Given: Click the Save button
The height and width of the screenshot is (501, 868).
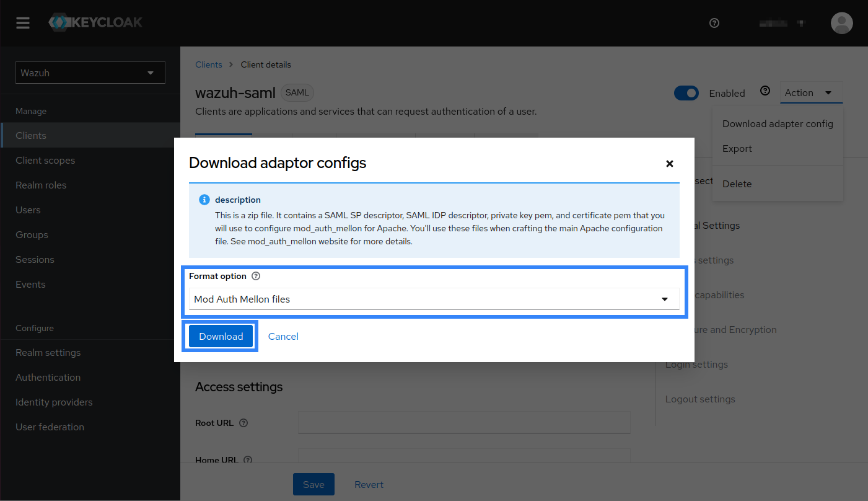Looking at the screenshot, I should [x=313, y=484].
